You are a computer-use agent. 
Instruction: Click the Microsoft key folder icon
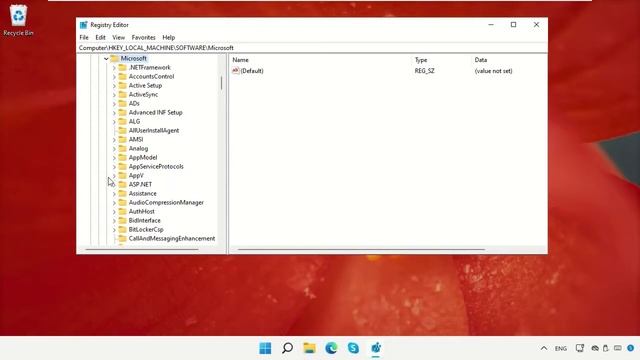(x=114, y=58)
